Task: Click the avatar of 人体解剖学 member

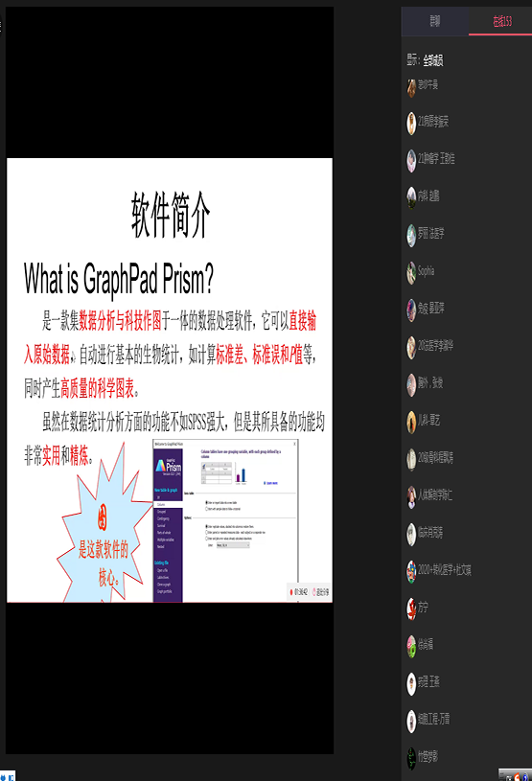Action: pyautogui.click(x=411, y=496)
